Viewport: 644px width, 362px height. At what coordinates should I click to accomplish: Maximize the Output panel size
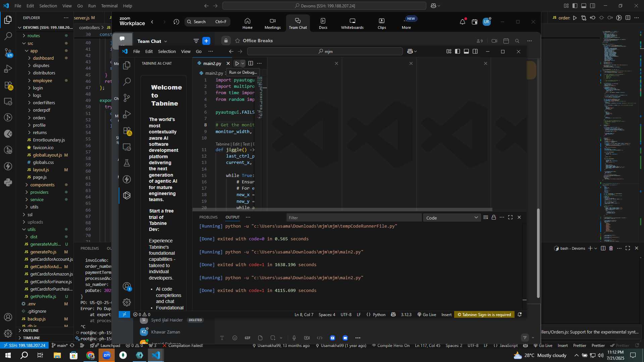510,217
